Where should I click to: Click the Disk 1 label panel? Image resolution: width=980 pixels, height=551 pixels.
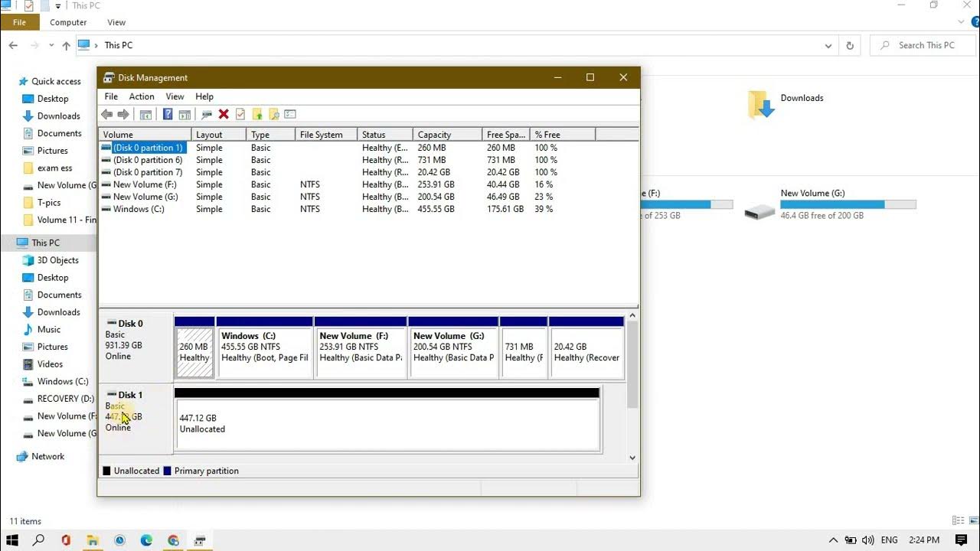coord(137,419)
